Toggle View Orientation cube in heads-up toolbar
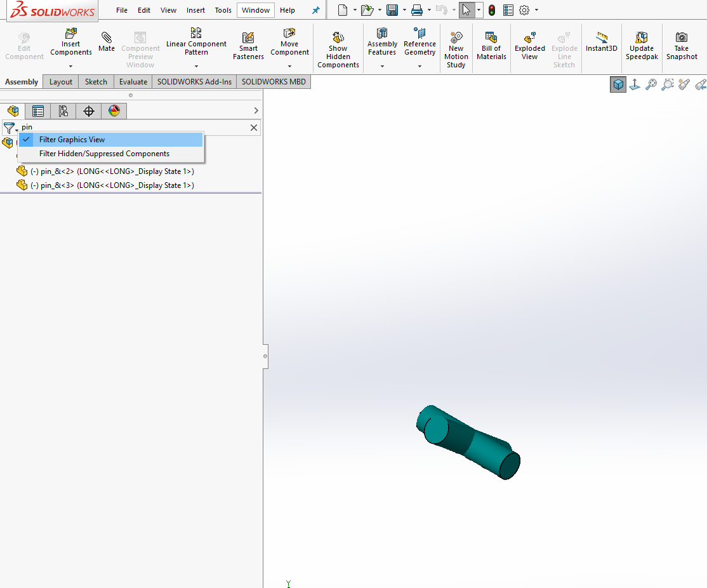This screenshot has height=588, width=707. 618,84
